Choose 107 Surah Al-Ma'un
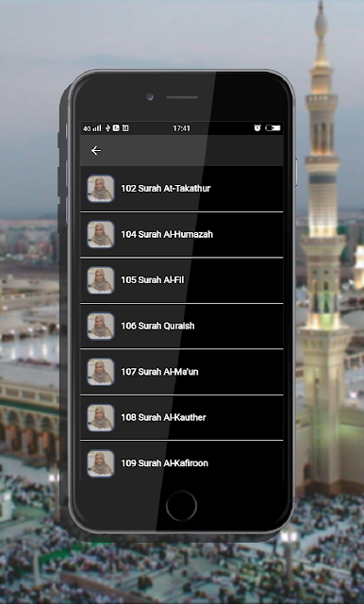Screen dimensions: 364x604 (182, 372)
